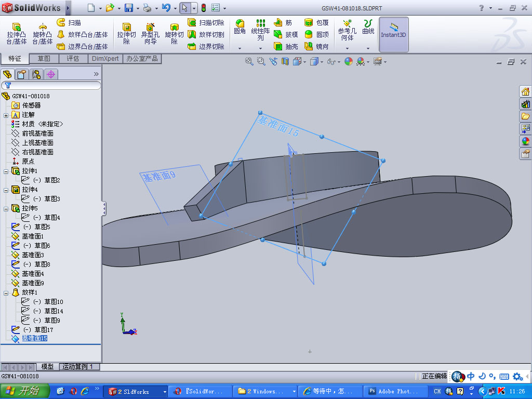
Task: Switch to the 草图 (Sketch) tab
Action: 44,59
